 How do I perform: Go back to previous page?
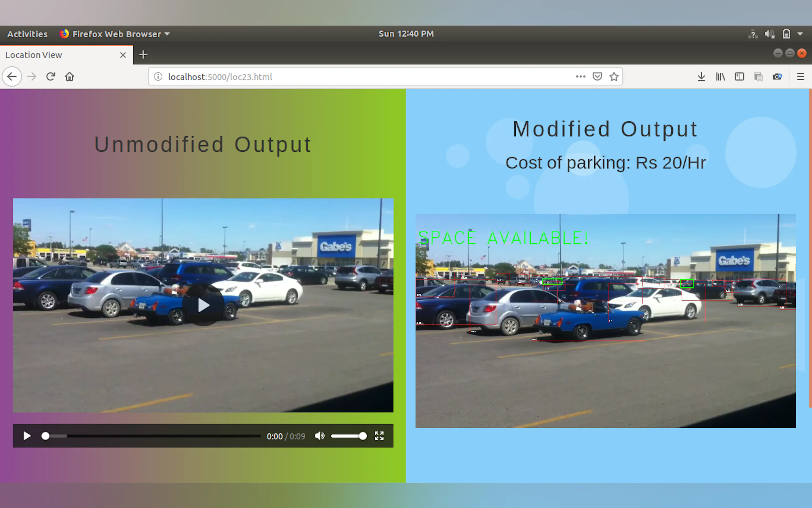(x=12, y=76)
